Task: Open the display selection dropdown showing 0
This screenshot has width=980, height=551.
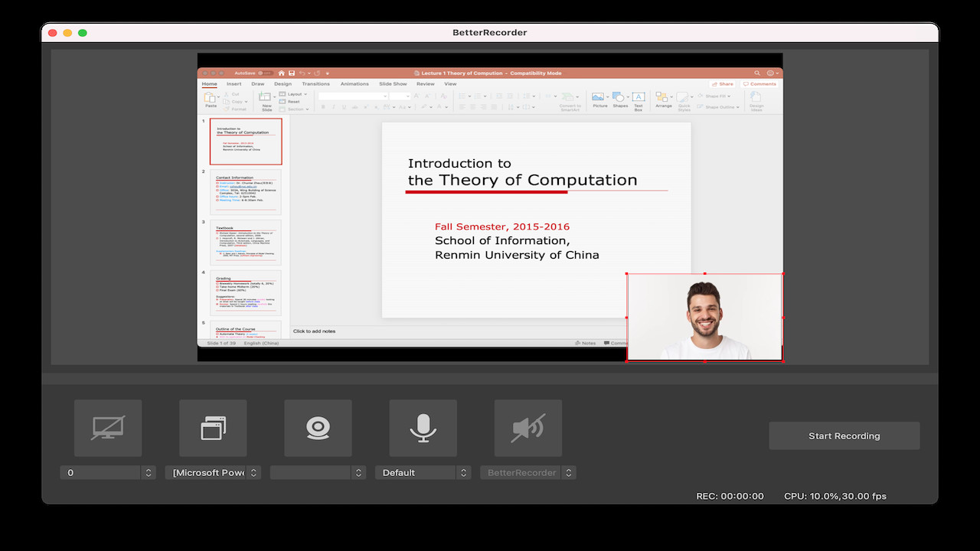Action: [x=107, y=472]
